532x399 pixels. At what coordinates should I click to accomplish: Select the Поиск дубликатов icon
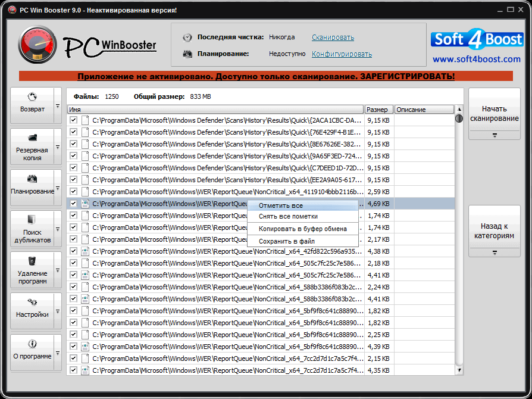[32, 220]
